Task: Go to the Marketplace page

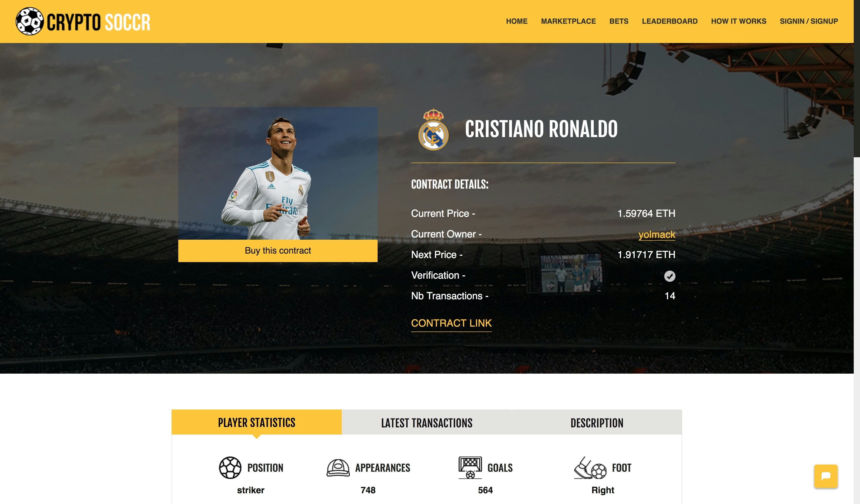Action: (568, 21)
